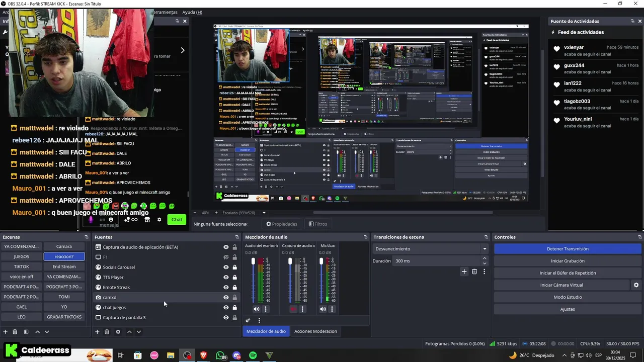Open Ajustes settings
Viewport: 644px width, 362px height.
tap(568, 309)
